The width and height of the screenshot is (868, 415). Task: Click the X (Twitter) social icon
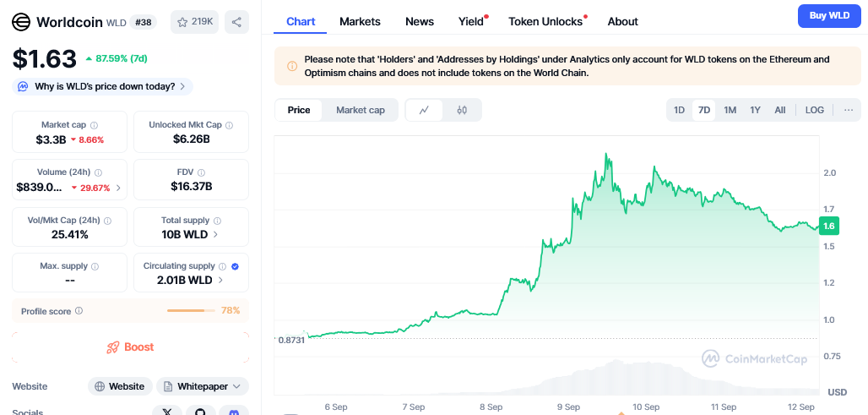coord(167,412)
